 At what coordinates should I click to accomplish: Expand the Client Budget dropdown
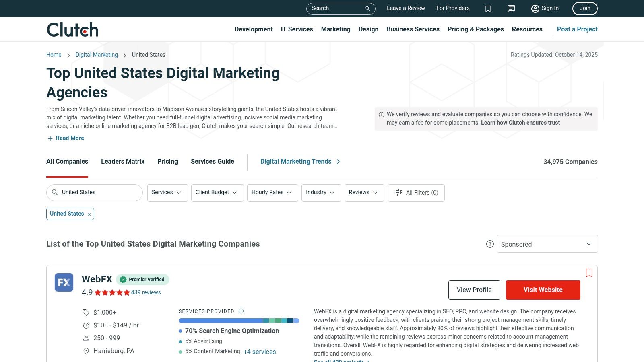click(217, 193)
